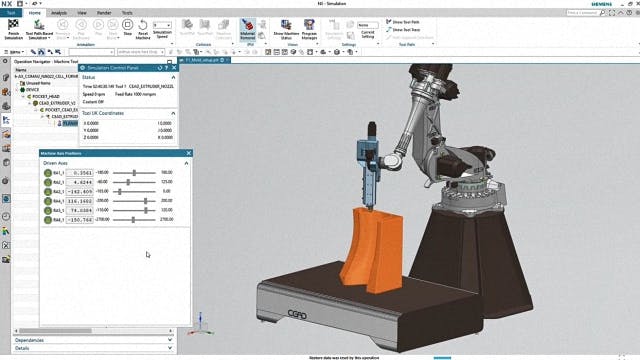Click the Stop simulation button
The height and width of the screenshot is (360, 640).
click(x=127, y=25)
